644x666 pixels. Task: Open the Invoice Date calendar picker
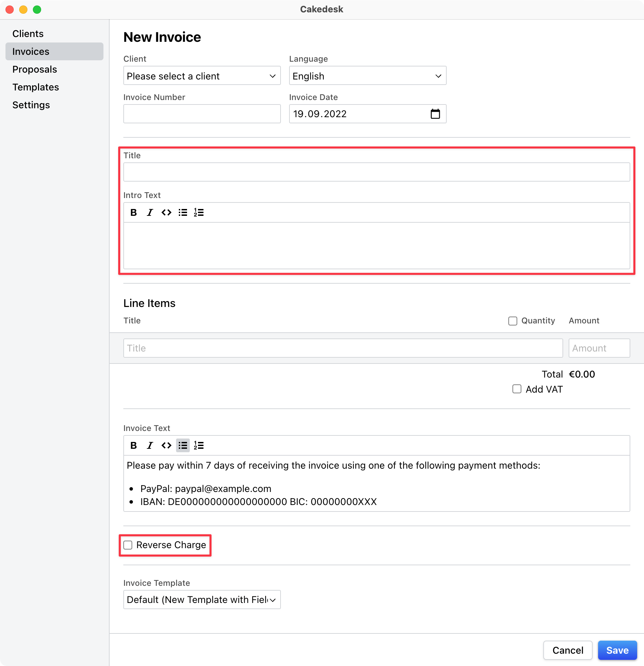click(435, 114)
